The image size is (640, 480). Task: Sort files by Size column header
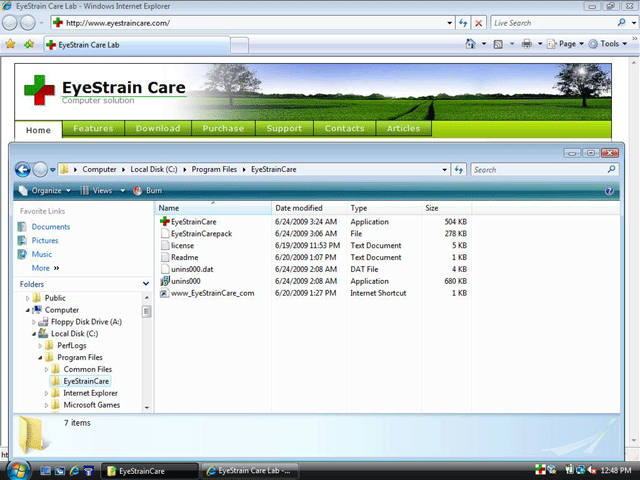[447, 208]
